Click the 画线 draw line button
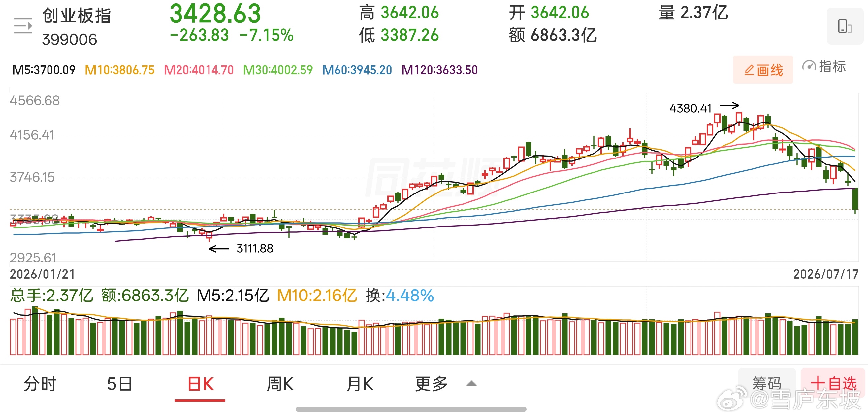 (x=763, y=70)
